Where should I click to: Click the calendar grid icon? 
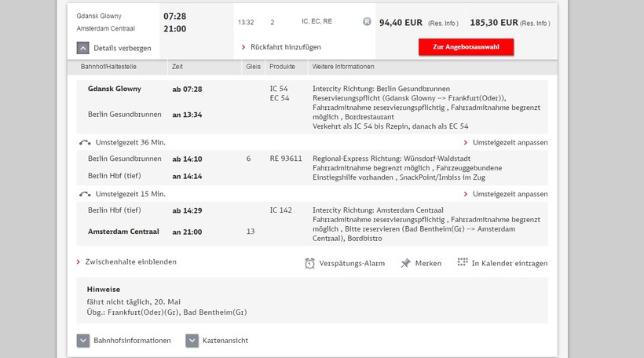coord(463,262)
